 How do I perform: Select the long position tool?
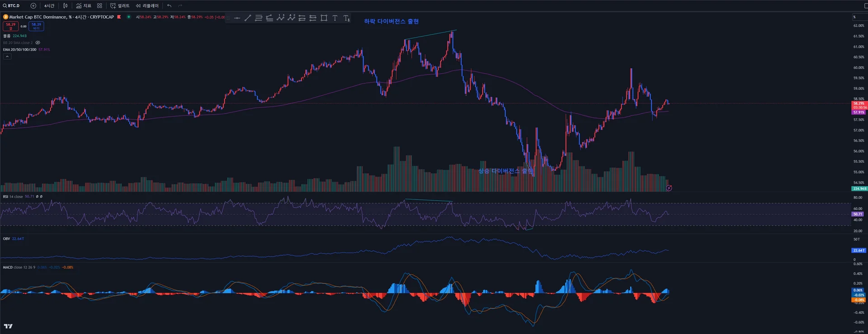[x=302, y=18]
